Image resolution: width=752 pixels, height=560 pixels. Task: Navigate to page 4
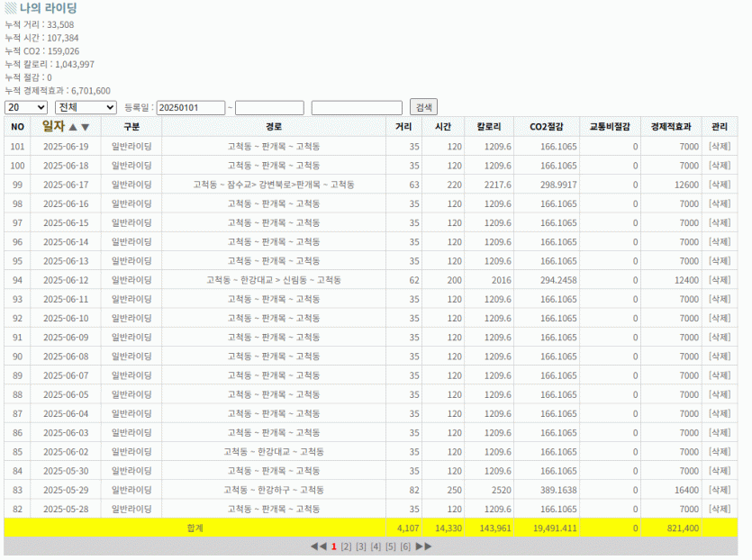point(376,546)
